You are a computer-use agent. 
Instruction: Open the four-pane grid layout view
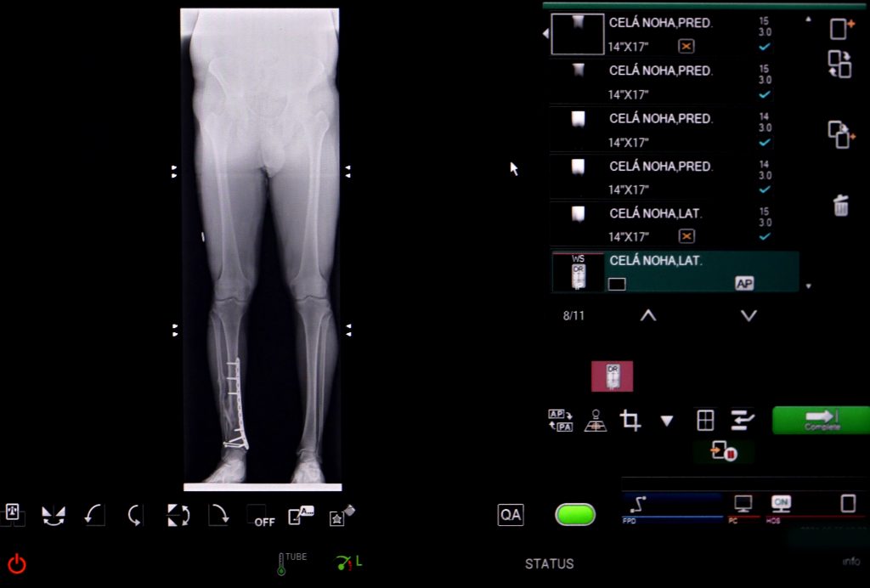(x=705, y=420)
